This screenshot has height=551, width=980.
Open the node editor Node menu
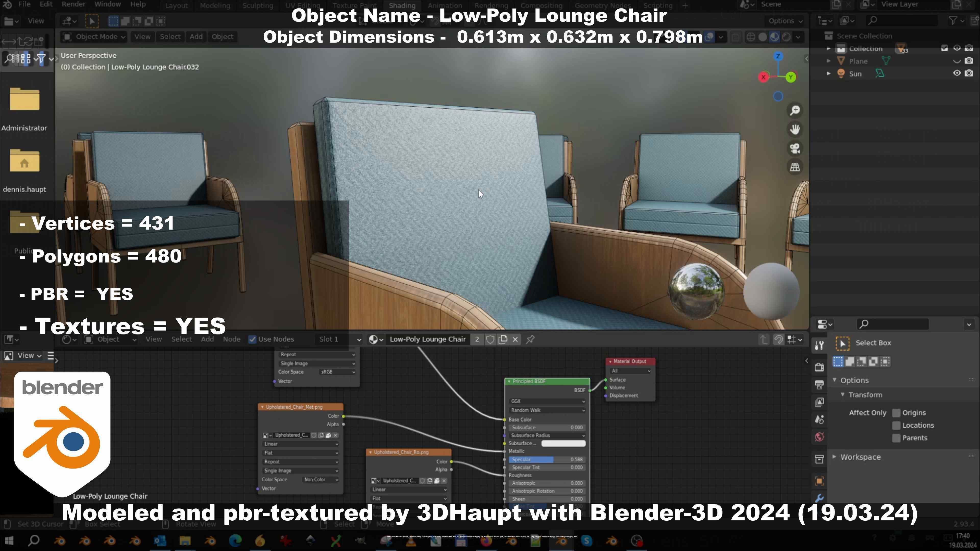[x=231, y=339]
